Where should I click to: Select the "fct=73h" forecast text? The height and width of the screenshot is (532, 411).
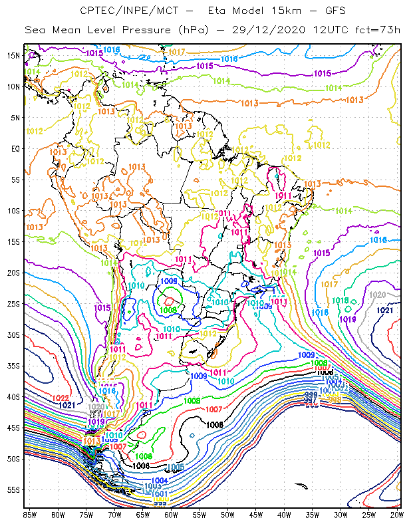click(378, 30)
